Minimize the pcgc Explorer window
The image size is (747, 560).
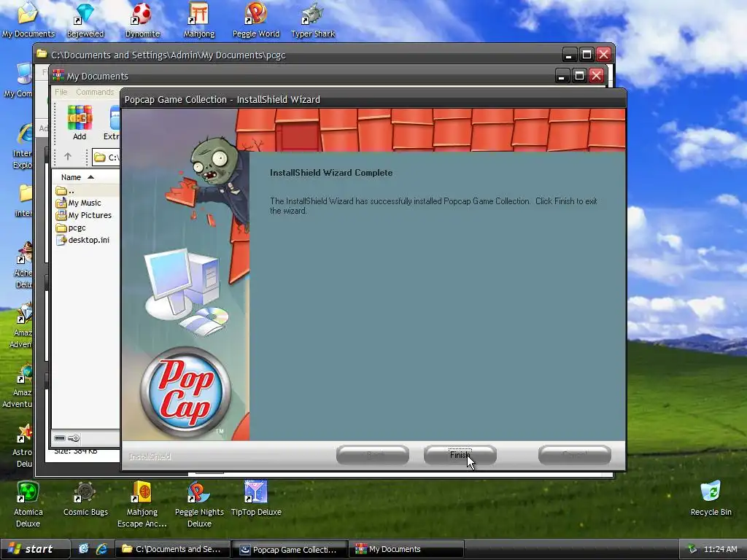pyautogui.click(x=569, y=55)
